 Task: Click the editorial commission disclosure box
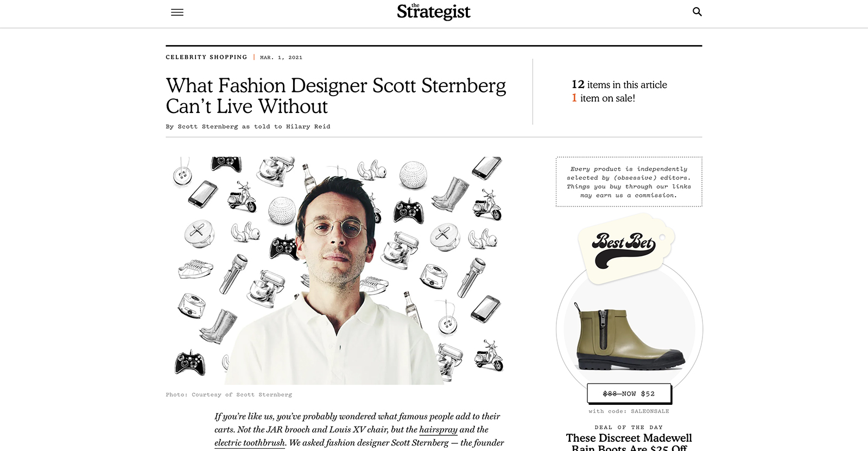629,182
